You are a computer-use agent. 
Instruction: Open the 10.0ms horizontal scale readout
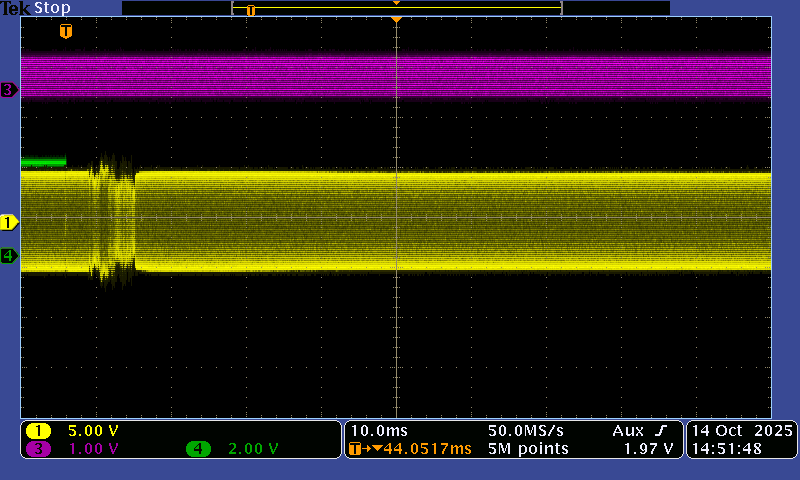(x=373, y=430)
